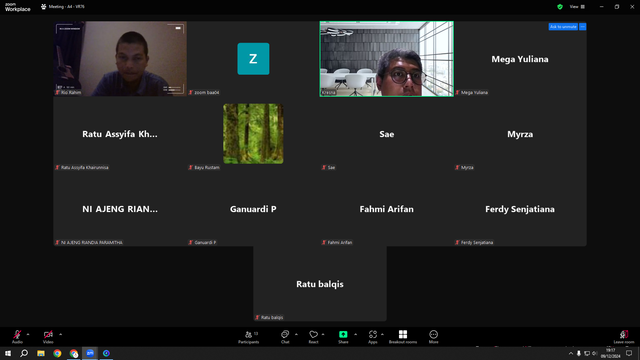Click the green Share screen button
The image size is (640, 360).
[343, 337]
